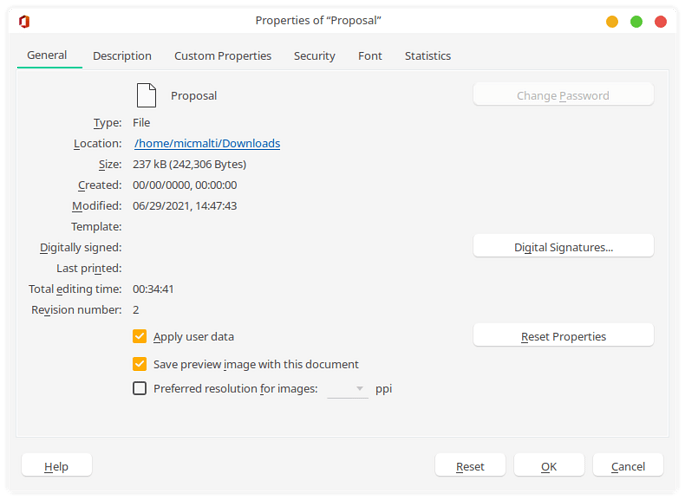
Task: Click the Reset Properties button
Action: tap(563, 336)
